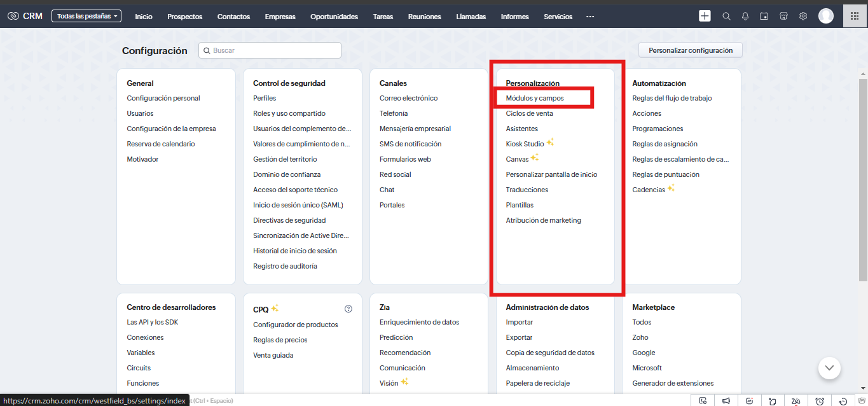This screenshot has height=406, width=868.
Task: Open the calendar icon in top bar
Action: point(764,17)
